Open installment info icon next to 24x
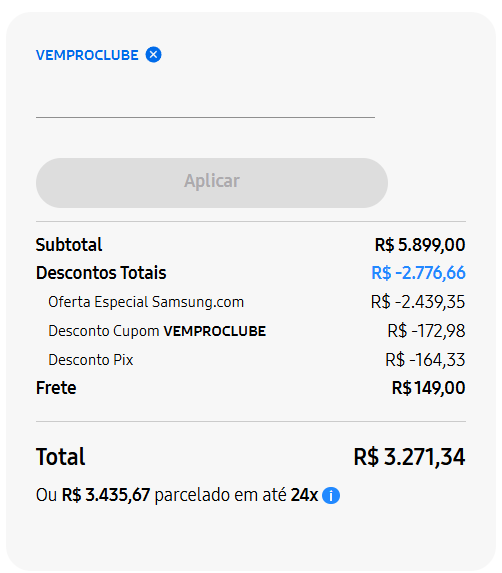This screenshot has width=502, height=573. pos(331,496)
